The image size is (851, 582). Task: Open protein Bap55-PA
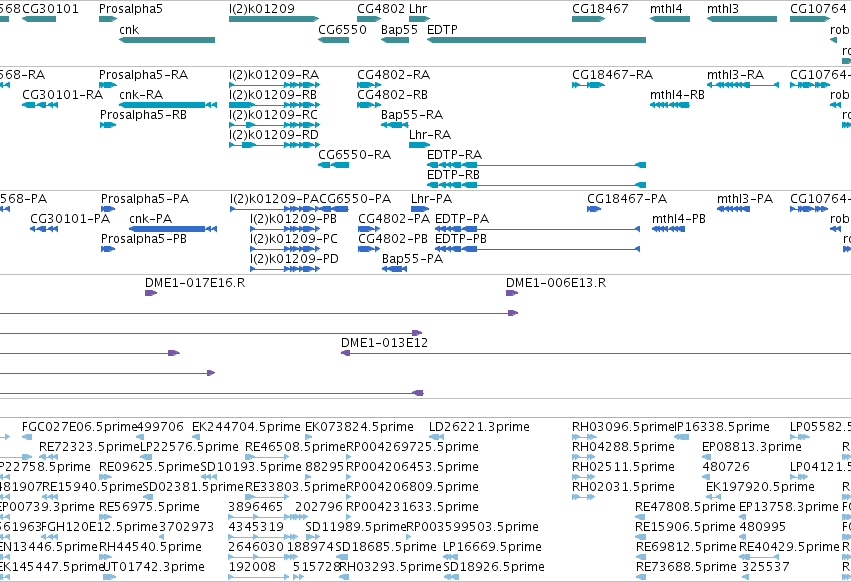click(x=412, y=260)
